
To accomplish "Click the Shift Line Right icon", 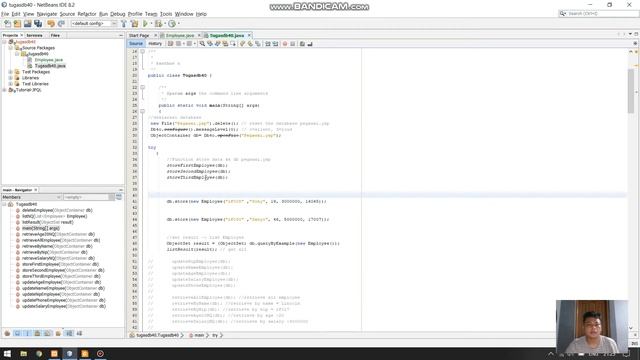I will point(276,43).
